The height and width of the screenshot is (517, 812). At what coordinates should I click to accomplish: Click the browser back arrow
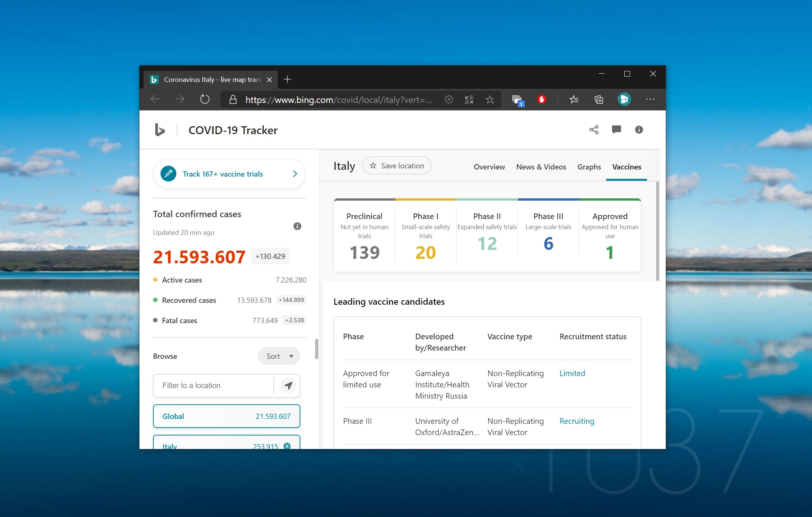point(155,100)
